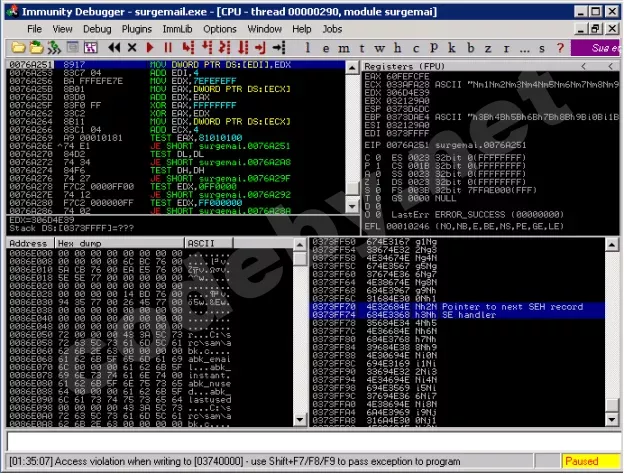Image resolution: width=624 pixels, height=474 pixels.
Task: Click the Open file folder icon
Action: click(x=18, y=48)
